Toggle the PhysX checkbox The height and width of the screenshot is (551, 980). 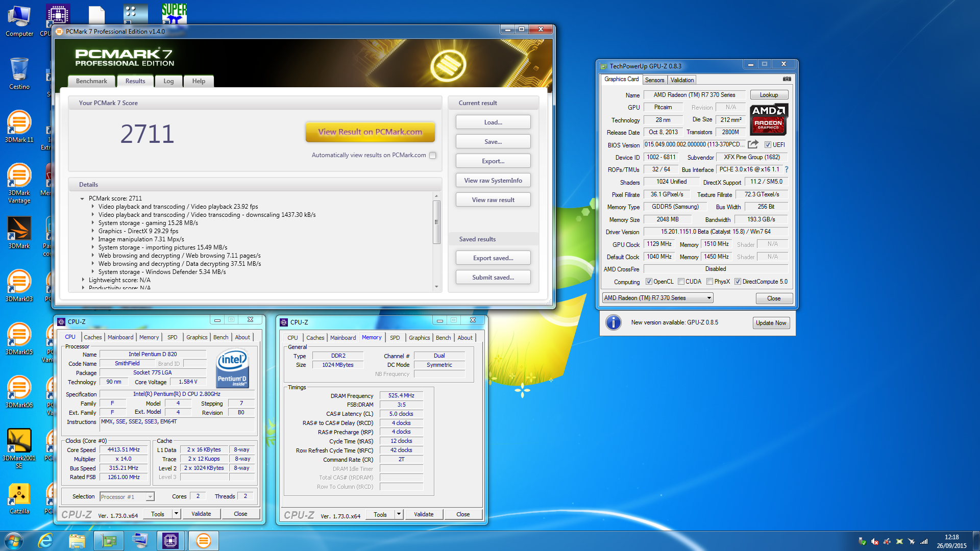coord(709,282)
